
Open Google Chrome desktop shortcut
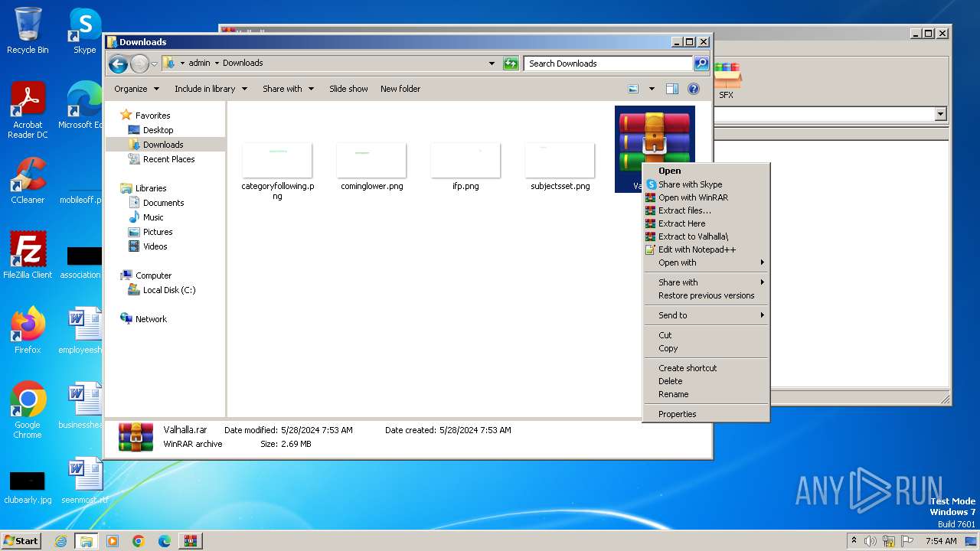click(x=28, y=410)
